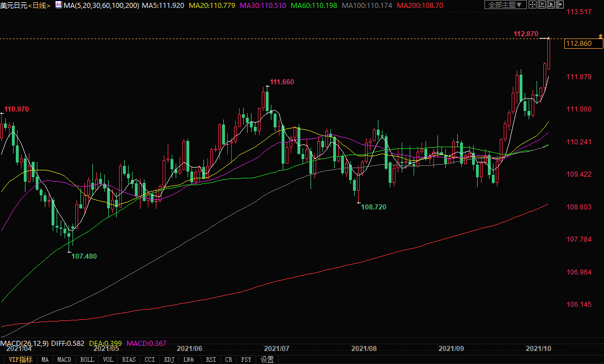Click the small chart icon before MA parameters
Image resolution: width=604 pixels, height=364 pixels.
coord(58,5)
